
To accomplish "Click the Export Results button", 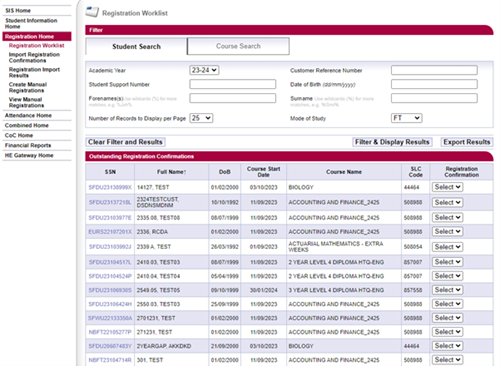I will pos(467,142).
